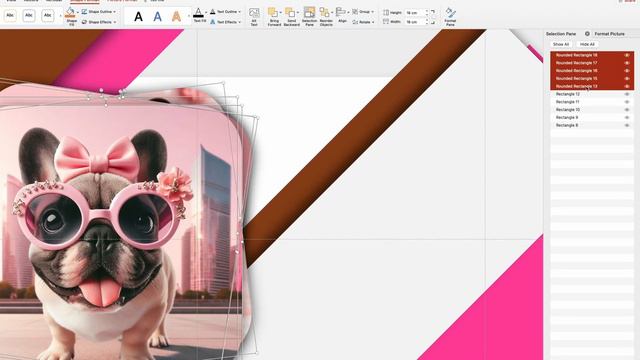
Task: Toggle visibility of Rounded Rectangle 18
Action: pyautogui.click(x=627, y=55)
